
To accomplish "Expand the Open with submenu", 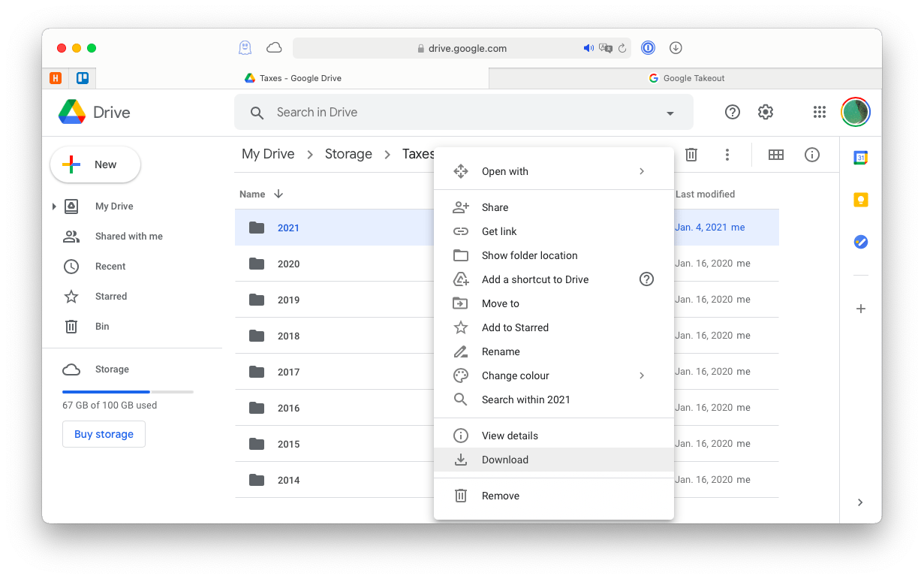I will tap(642, 171).
